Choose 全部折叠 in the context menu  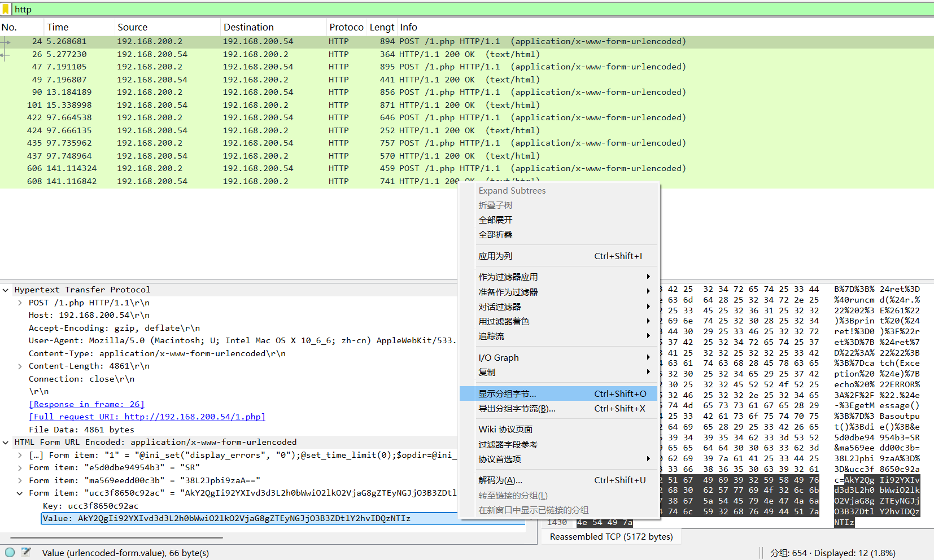coord(559,235)
